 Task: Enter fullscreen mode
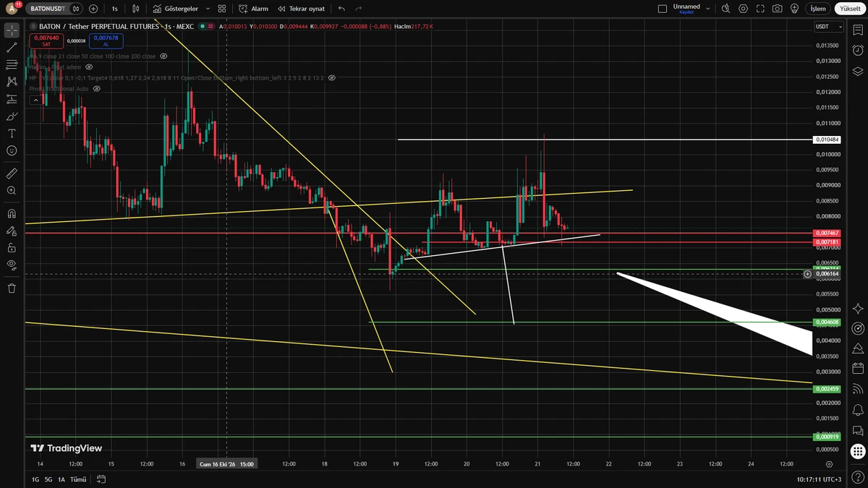(x=760, y=9)
